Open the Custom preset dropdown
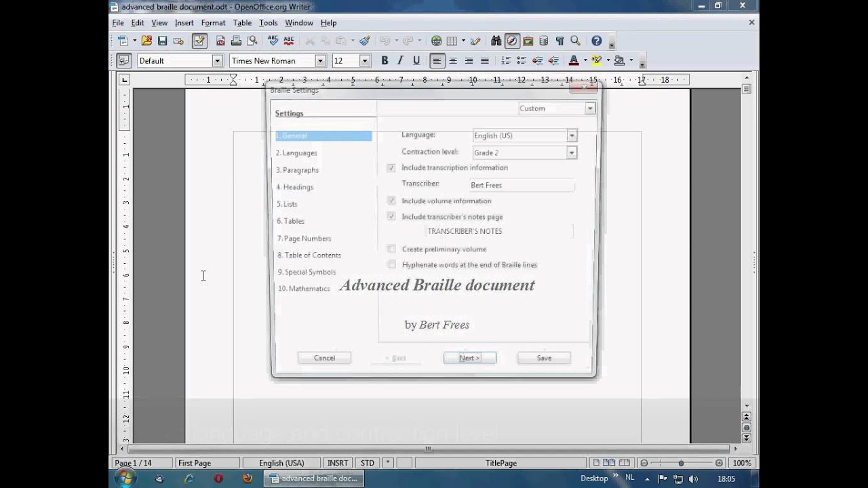This screenshot has height=488, width=868. click(x=590, y=108)
